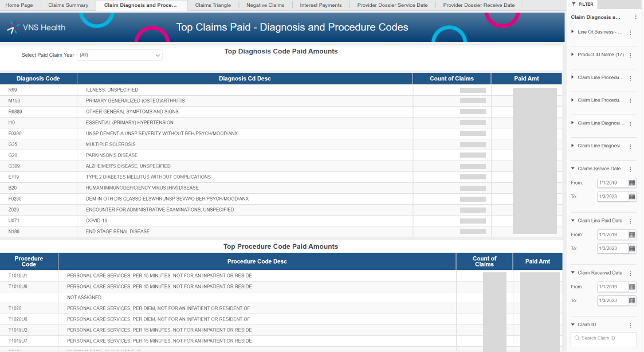Select Claim Diagnosis and Procedure tab
Image resolution: width=644 pixels, height=352 pixels.
coord(140,5)
